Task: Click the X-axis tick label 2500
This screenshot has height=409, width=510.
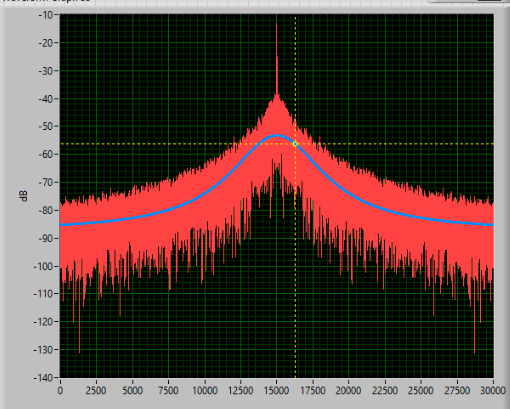Action: point(96,390)
